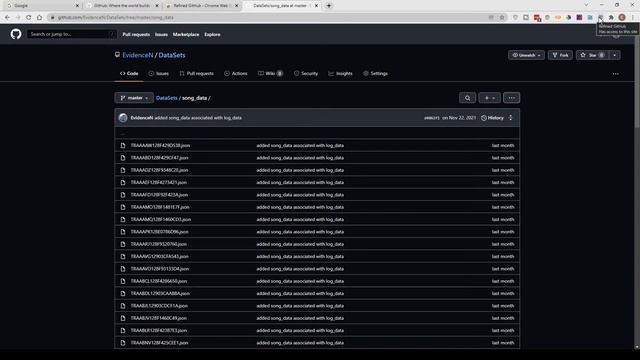The image size is (640, 360).
Task: Open the Insights tab
Action: (x=340, y=73)
